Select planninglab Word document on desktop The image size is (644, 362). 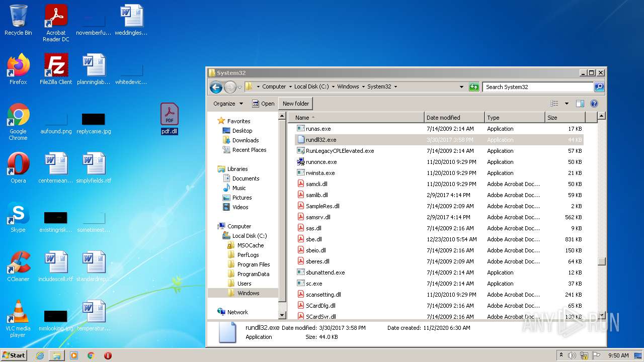click(x=94, y=69)
